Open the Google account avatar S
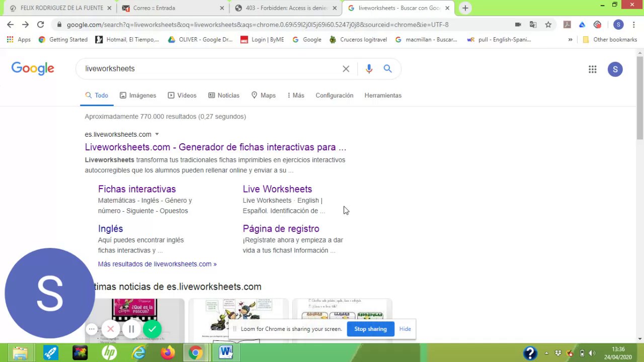 tap(615, 69)
